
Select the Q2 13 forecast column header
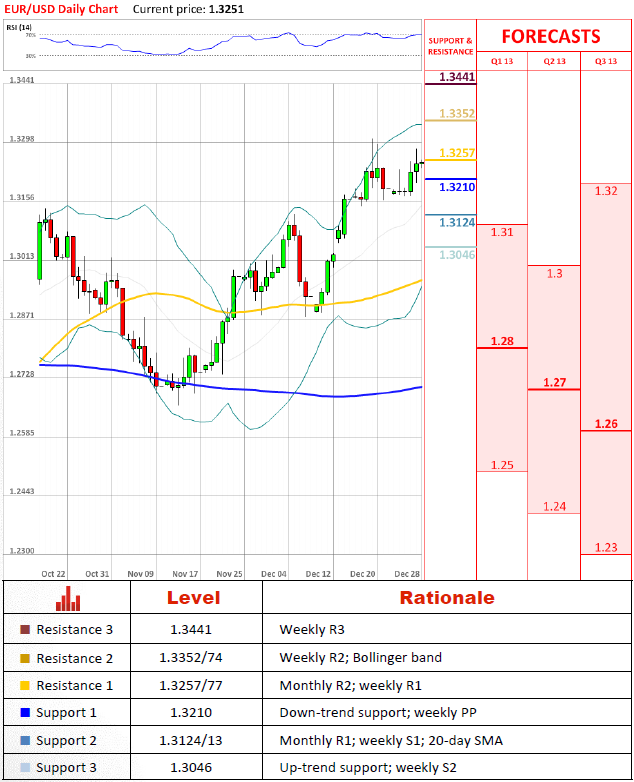[x=554, y=61]
